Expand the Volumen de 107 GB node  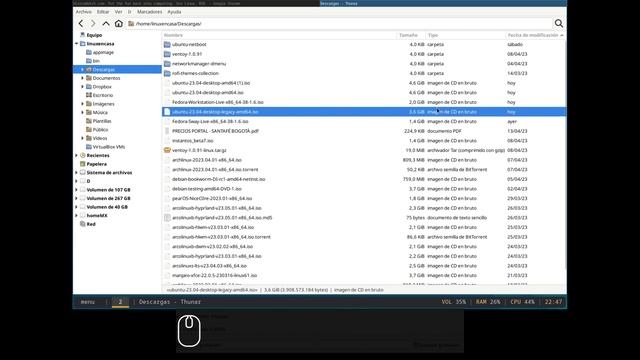tap(76, 189)
